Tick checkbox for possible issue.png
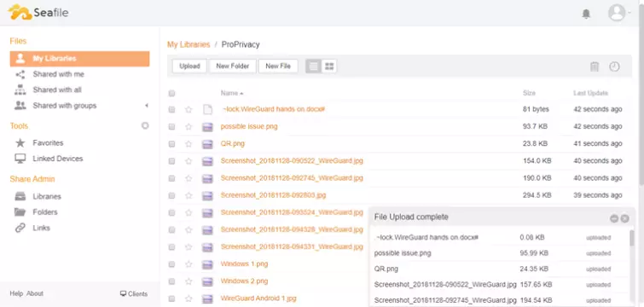644x307 pixels. 171,127
